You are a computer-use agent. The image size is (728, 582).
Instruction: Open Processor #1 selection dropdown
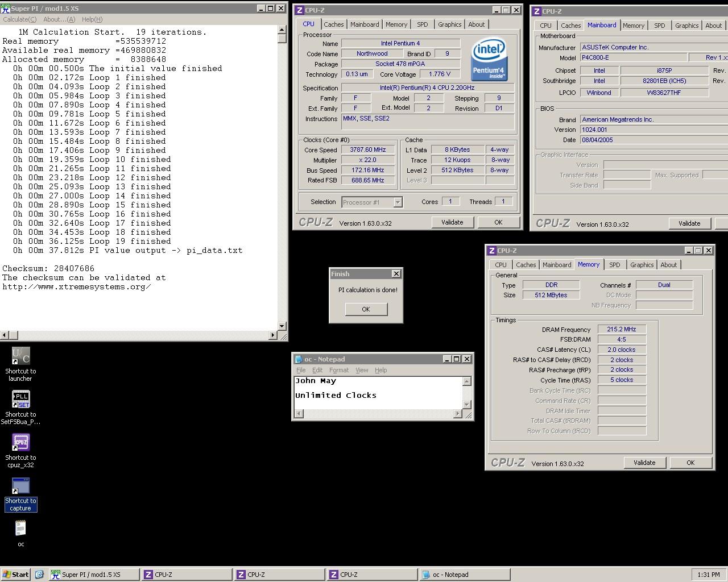[398, 202]
